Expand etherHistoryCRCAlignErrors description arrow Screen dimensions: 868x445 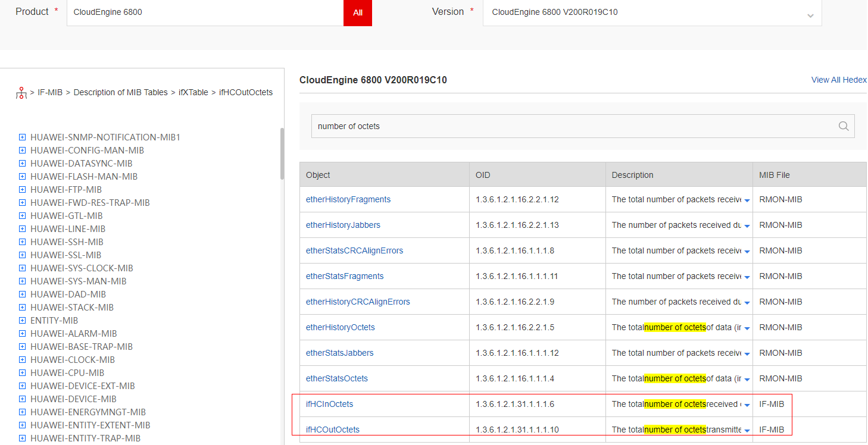[x=747, y=303]
